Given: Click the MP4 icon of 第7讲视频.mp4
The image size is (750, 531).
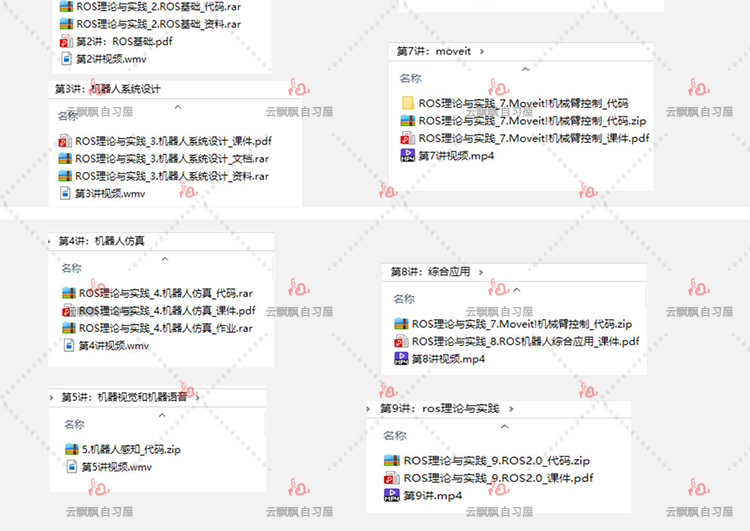Looking at the screenshot, I should (x=408, y=155).
